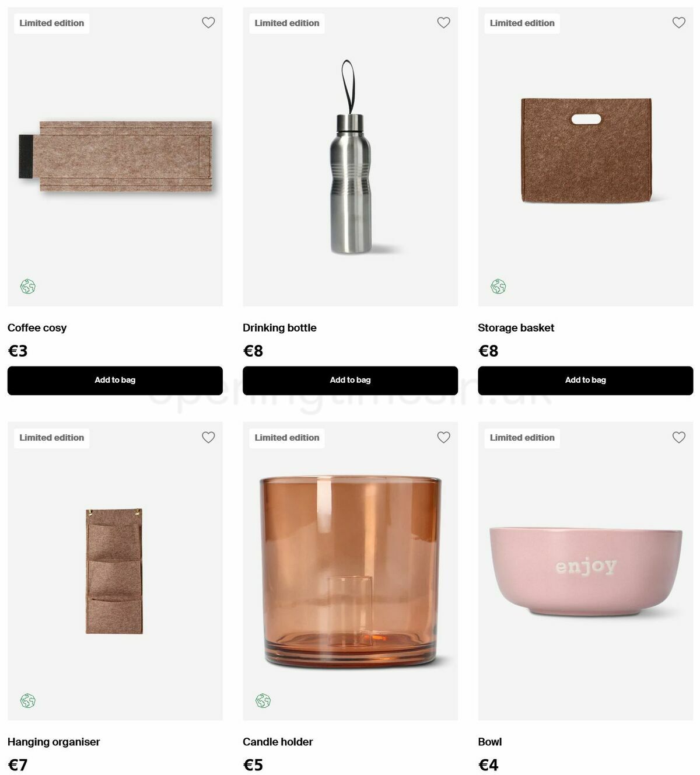This screenshot has height=775, width=700.
Task: Add Coffee cosy to bag
Action: point(115,380)
